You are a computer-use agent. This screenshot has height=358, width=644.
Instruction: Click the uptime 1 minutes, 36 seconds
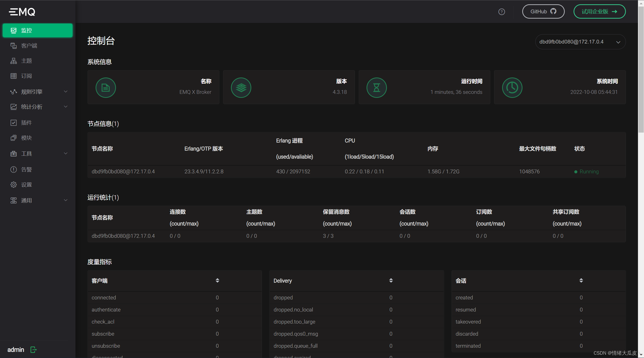[456, 92]
